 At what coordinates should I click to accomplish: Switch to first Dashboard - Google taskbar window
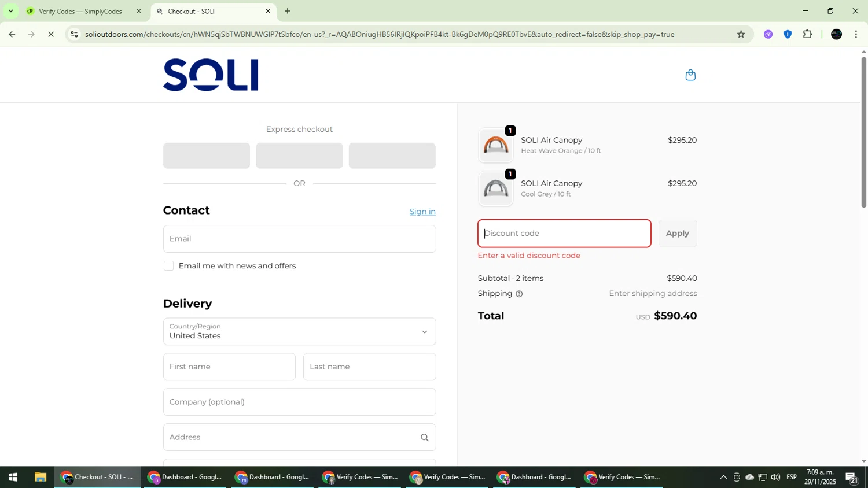point(185,477)
